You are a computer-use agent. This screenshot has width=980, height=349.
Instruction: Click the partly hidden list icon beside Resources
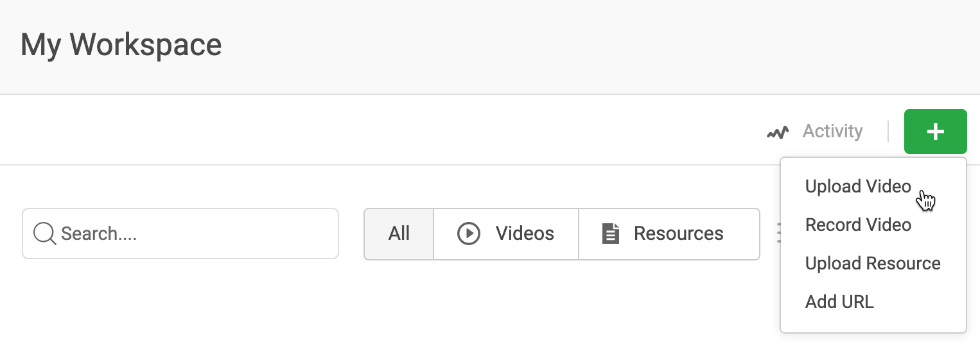click(778, 234)
